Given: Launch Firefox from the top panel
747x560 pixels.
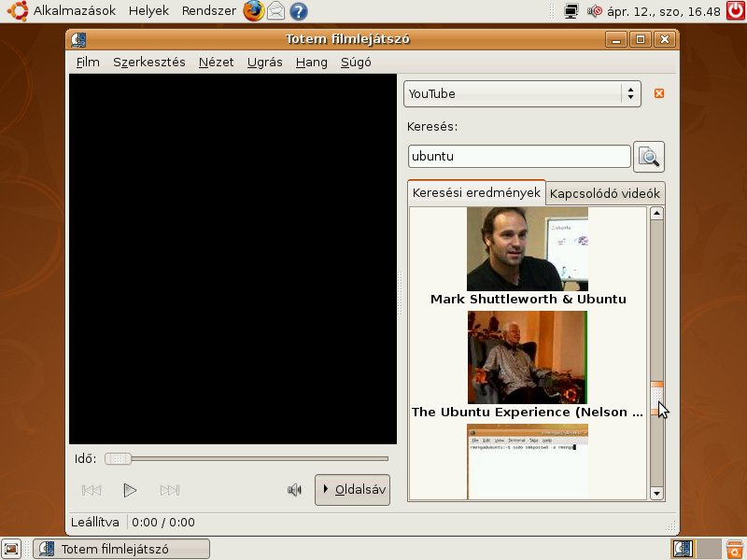Looking at the screenshot, I should click(x=253, y=10).
